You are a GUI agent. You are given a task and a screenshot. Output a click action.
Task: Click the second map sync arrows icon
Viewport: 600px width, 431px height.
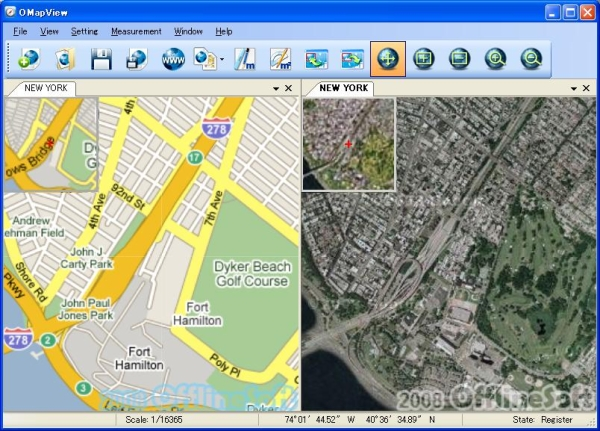[x=352, y=59]
